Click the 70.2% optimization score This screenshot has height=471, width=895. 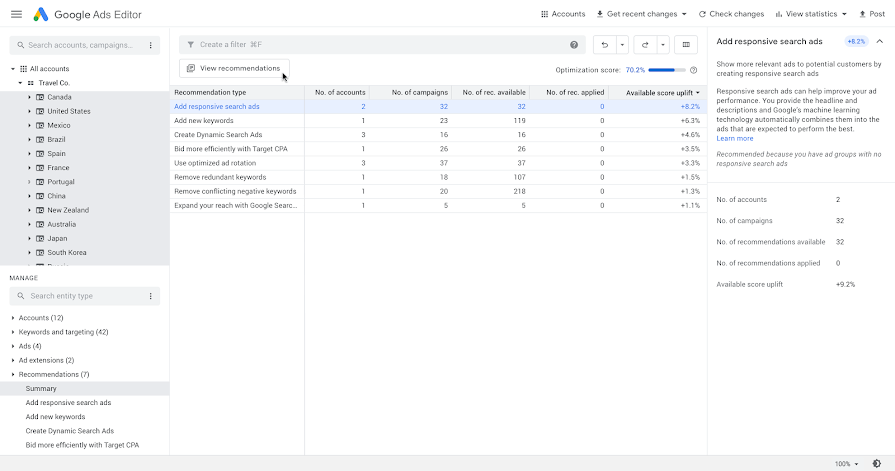[635, 70]
